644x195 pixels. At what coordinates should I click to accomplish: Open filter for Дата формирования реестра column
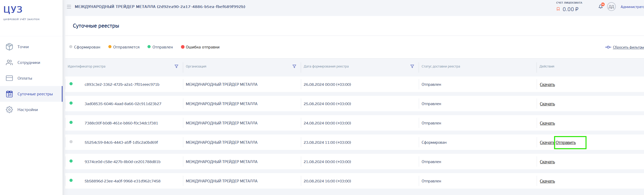[412, 66]
